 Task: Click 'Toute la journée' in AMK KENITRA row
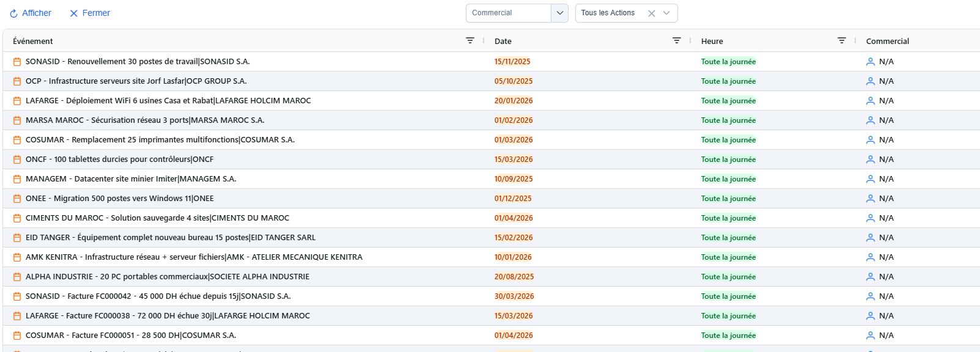pyautogui.click(x=729, y=257)
